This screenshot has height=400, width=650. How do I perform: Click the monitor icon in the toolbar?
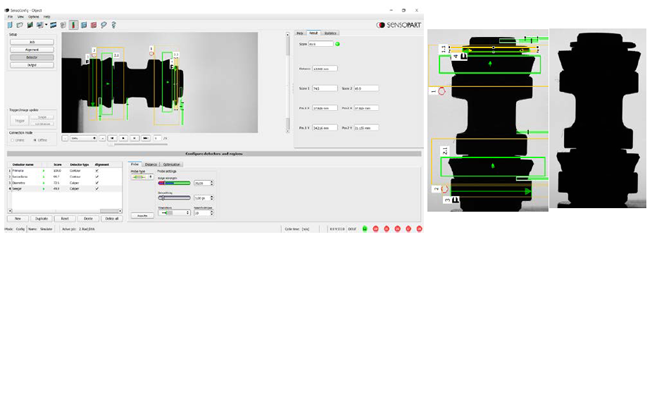(x=40, y=25)
